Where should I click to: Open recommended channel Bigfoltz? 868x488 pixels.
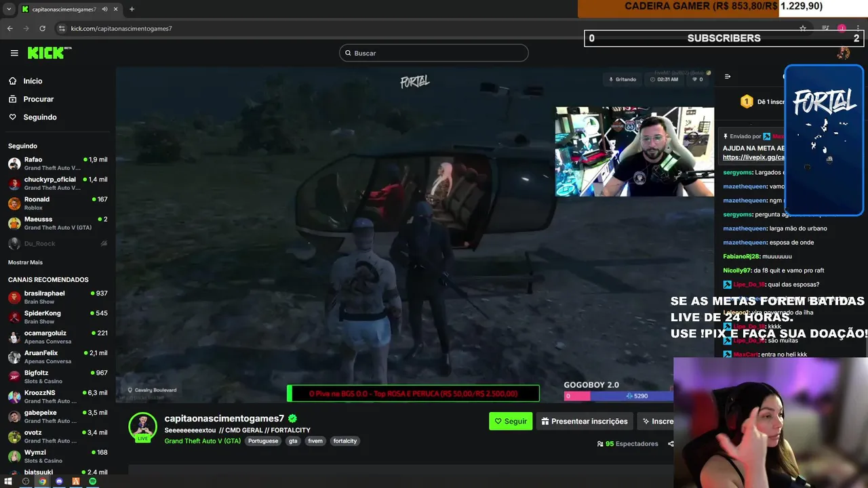[x=58, y=376]
